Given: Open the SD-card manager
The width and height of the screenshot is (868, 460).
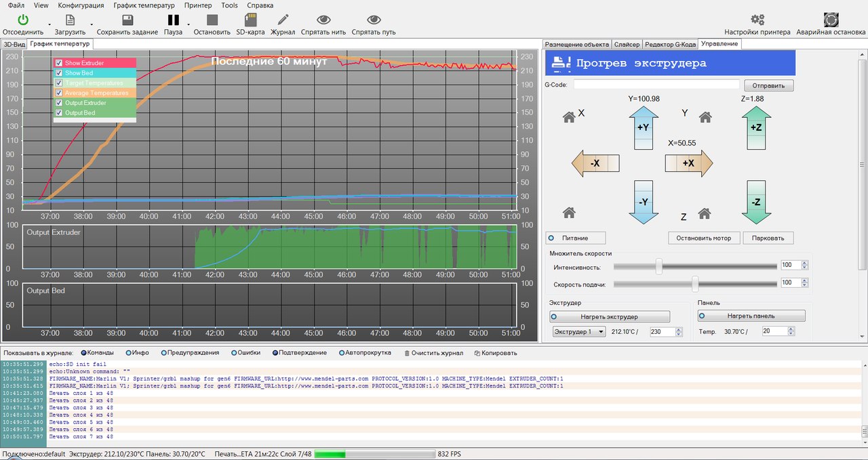Looking at the screenshot, I should 250,20.
